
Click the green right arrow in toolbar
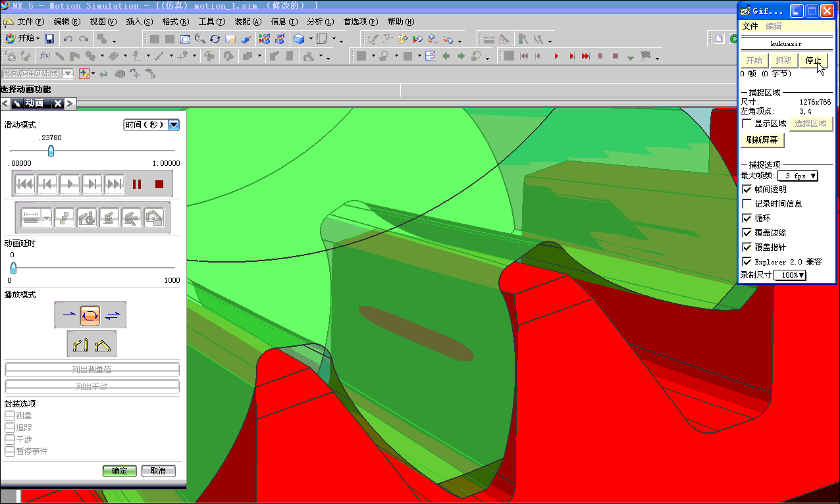click(461, 56)
